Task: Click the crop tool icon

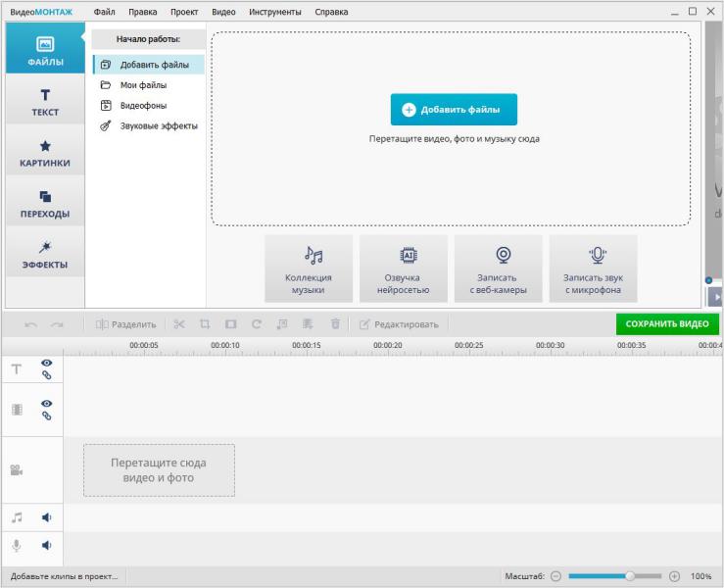Action: point(205,324)
